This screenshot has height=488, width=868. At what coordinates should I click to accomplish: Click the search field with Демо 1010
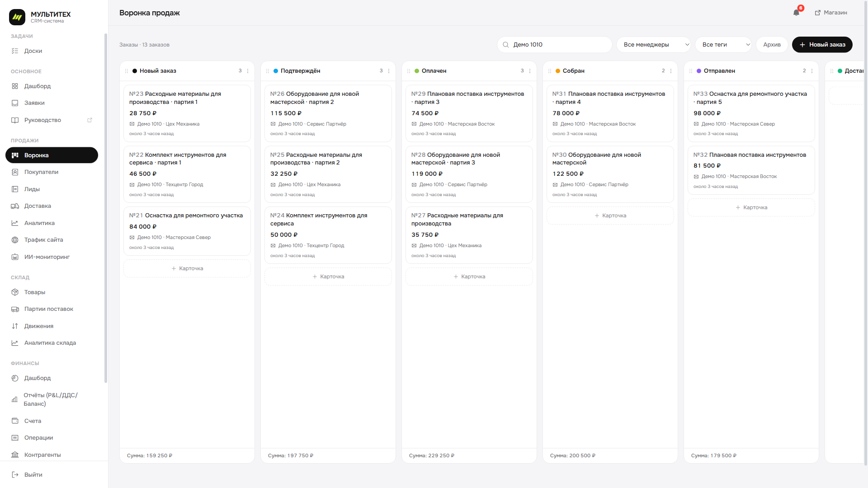point(554,45)
